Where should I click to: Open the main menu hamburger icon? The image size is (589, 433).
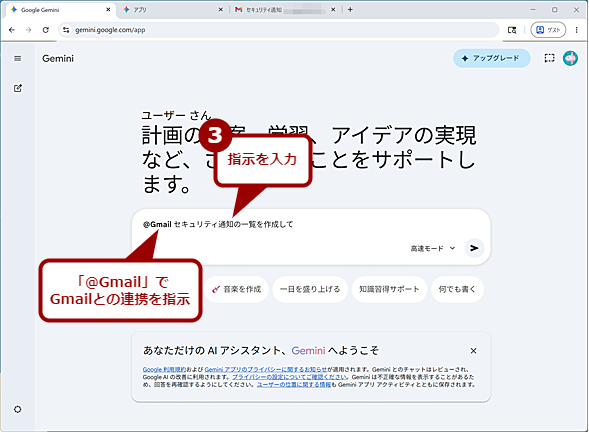tap(18, 59)
